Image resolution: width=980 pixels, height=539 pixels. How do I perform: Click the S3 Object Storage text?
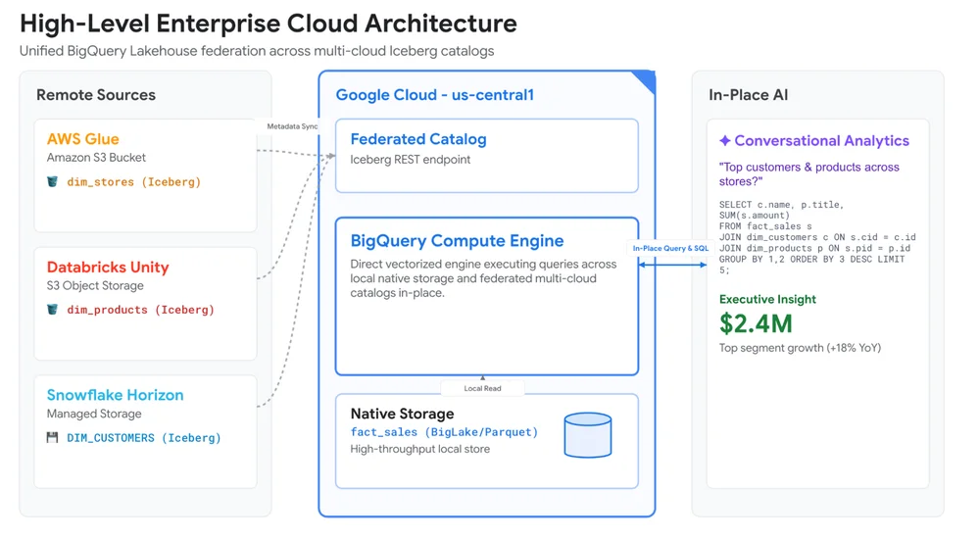coord(95,286)
